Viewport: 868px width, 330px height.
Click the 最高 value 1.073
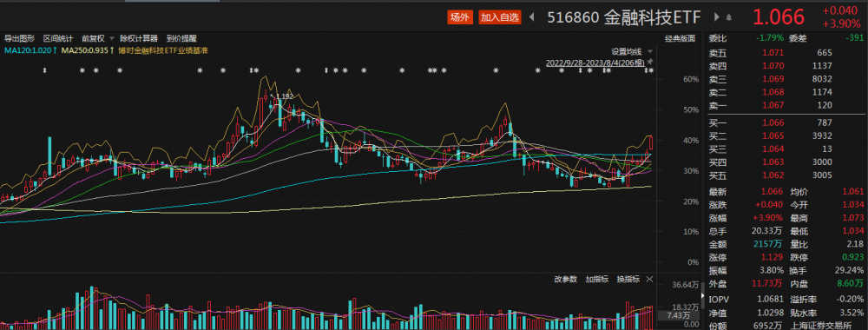[x=853, y=218]
